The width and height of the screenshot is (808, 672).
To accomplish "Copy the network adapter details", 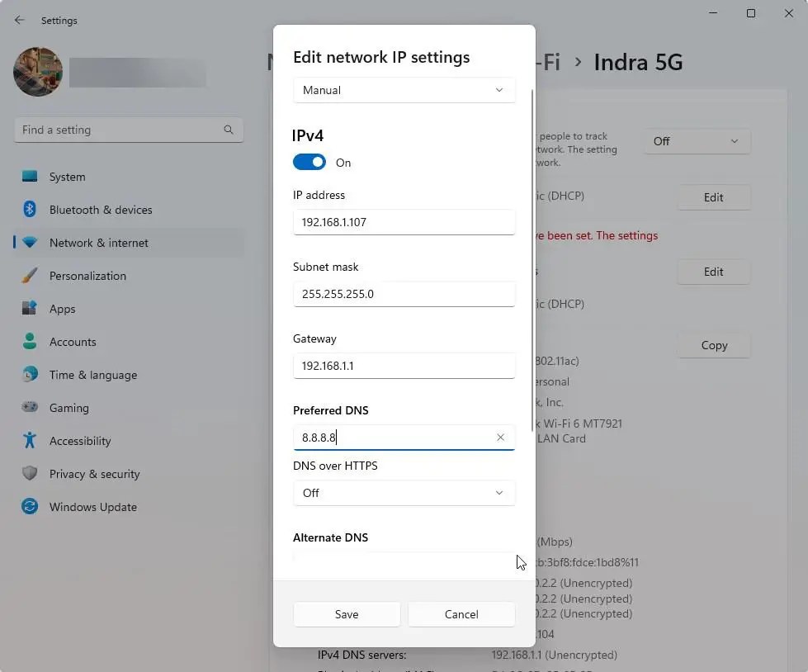I will [713, 345].
